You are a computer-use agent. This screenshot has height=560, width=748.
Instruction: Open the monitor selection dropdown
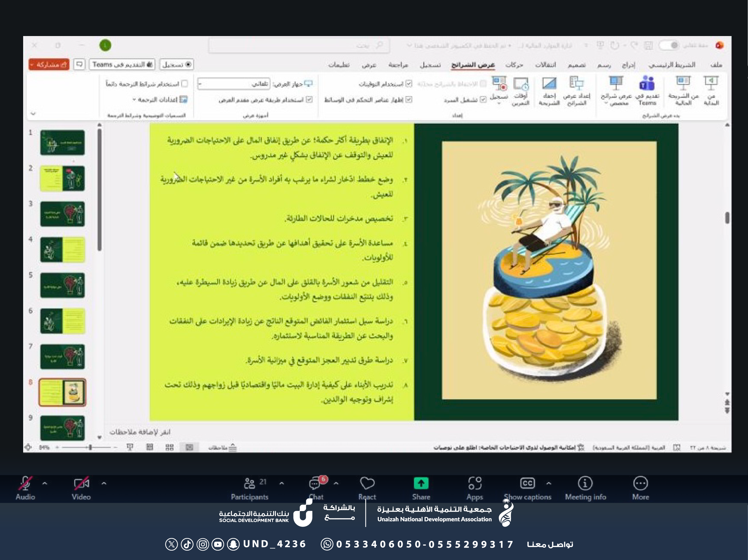point(234,84)
